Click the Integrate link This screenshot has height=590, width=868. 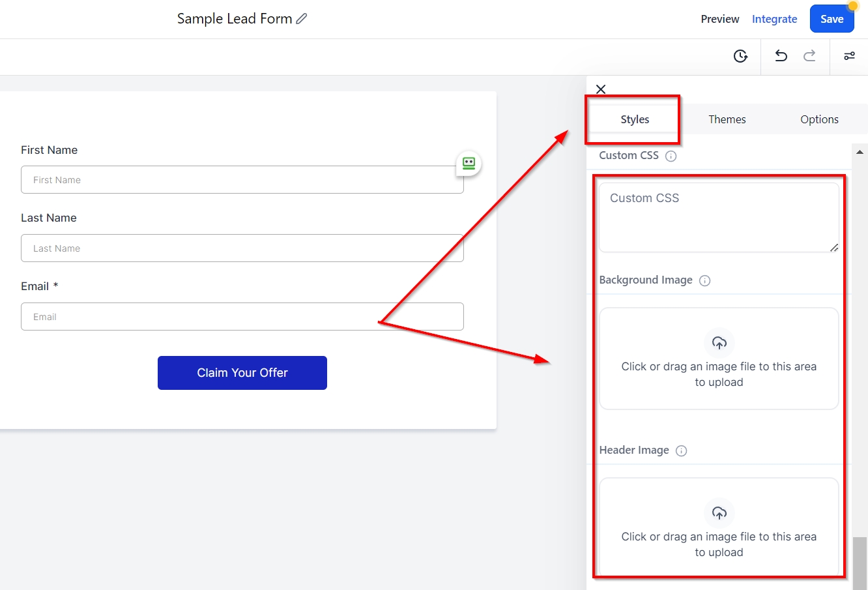(x=774, y=19)
